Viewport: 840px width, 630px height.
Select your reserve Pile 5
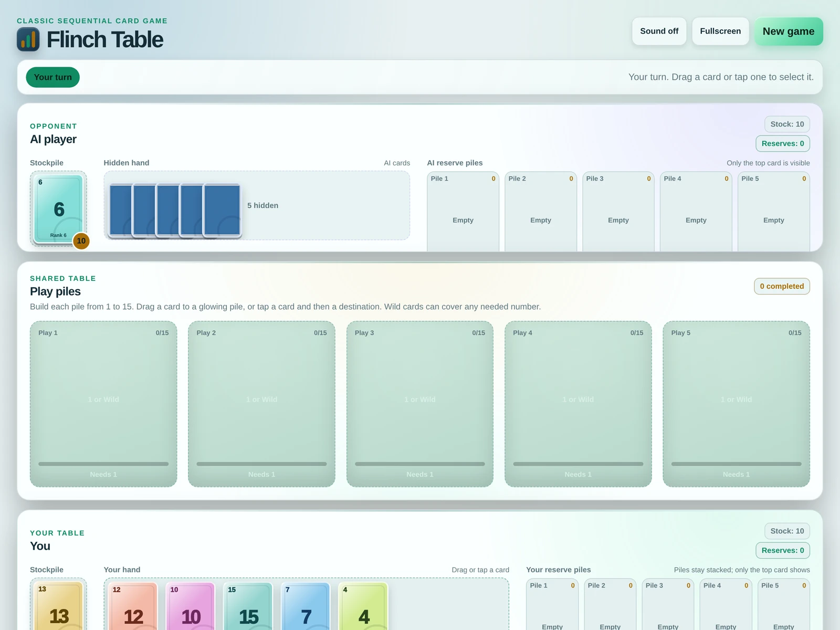tap(783, 604)
